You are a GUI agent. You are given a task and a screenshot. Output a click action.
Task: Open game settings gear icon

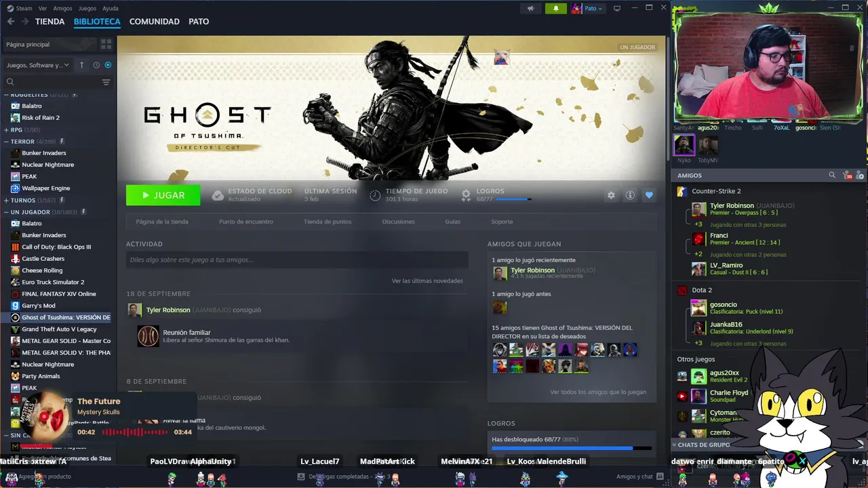(611, 195)
